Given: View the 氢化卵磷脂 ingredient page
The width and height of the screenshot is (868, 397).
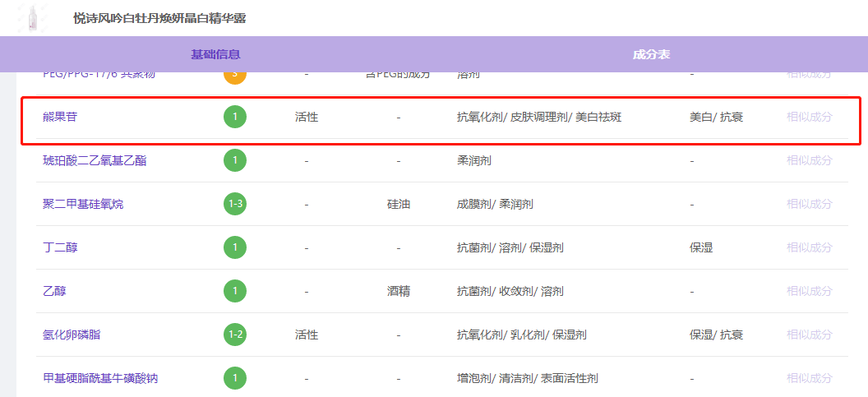Looking at the screenshot, I should coord(72,335).
